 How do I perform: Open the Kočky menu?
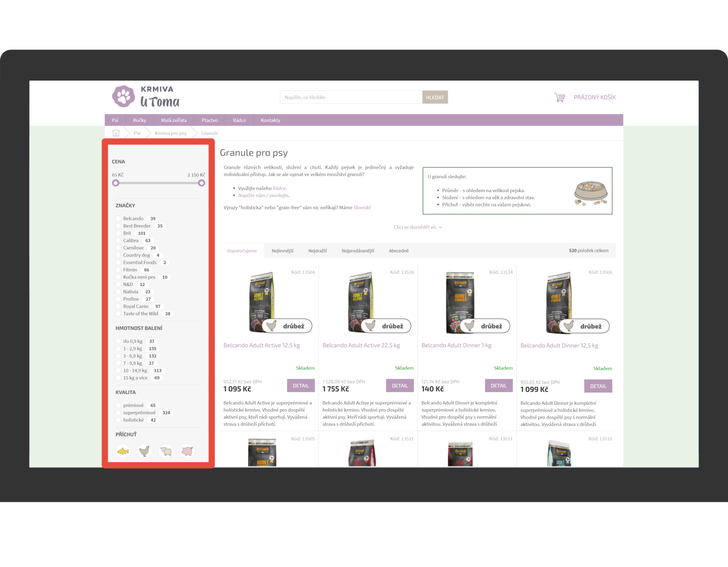tap(140, 120)
